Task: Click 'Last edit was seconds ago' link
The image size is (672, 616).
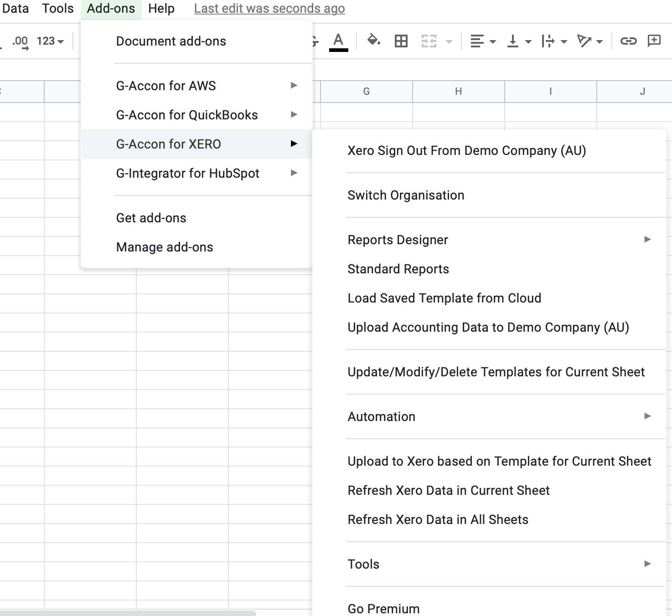Action: click(269, 8)
